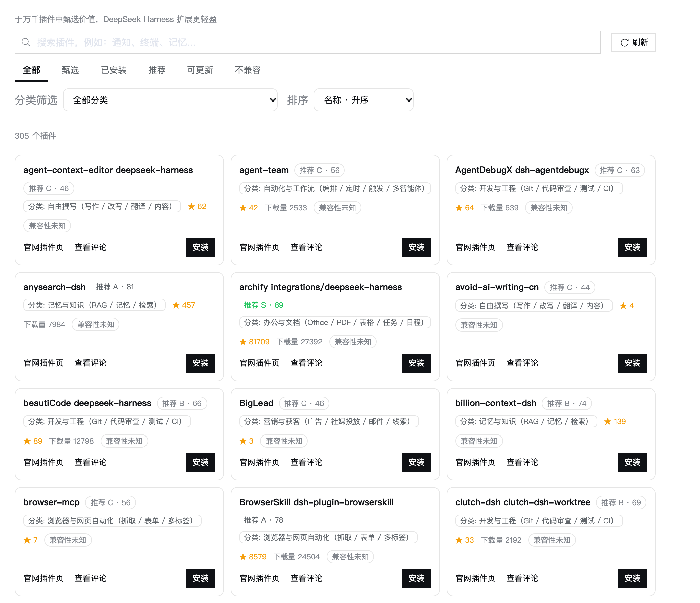Click the 推荐 A · 81 badge

(115, 287)
